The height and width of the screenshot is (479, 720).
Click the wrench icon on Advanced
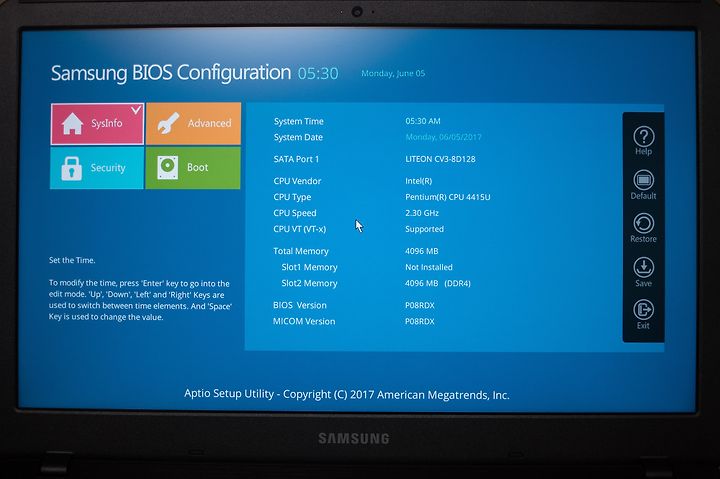(168, 123)
